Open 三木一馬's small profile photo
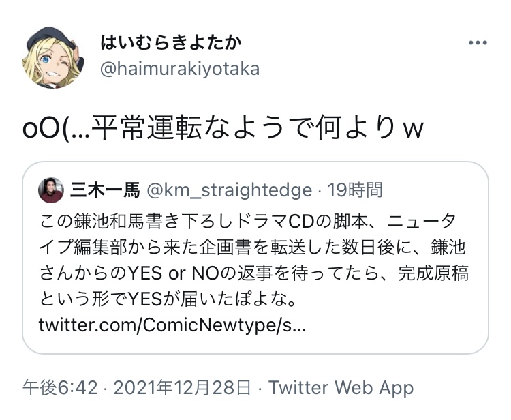This screenshot has height=420, width=511. pos(51,190)
